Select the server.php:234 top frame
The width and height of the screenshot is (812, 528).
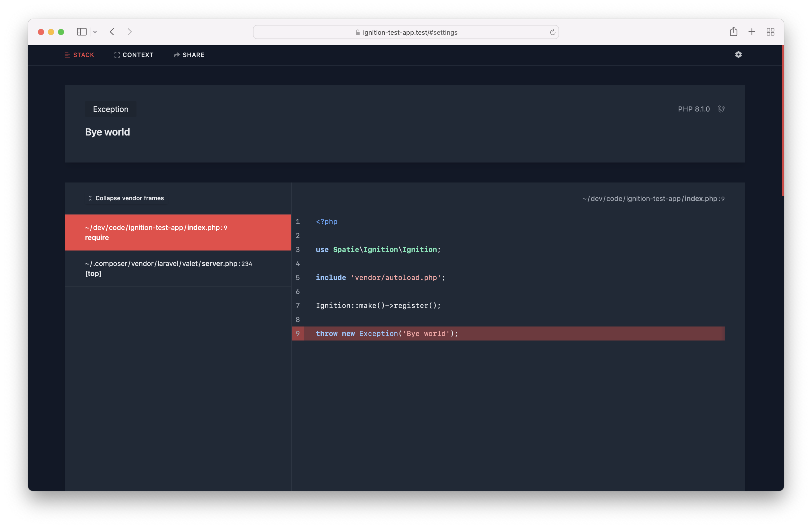click(x=178, y=268)
